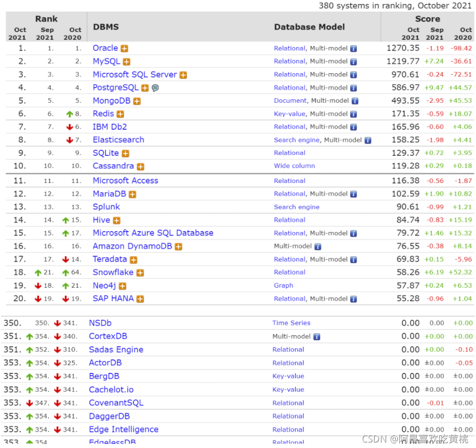Click Search engine link in Elasticsearch row
The width and height of the screenshot is (476, 448).
click(x=297, y=140)
